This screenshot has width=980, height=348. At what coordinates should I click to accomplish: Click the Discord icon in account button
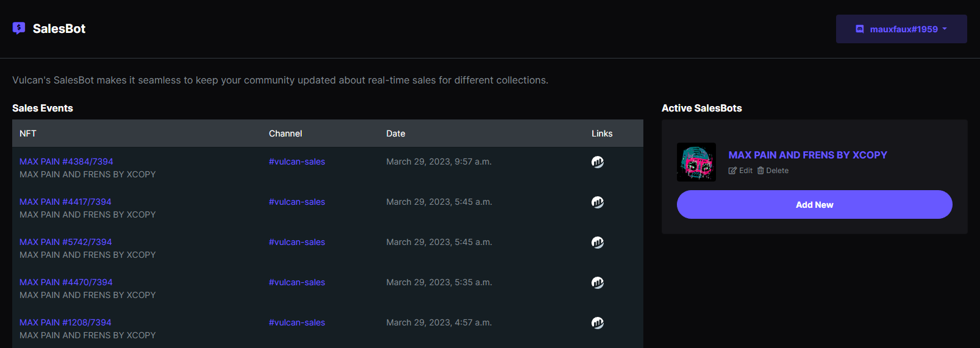click(860, 29)
